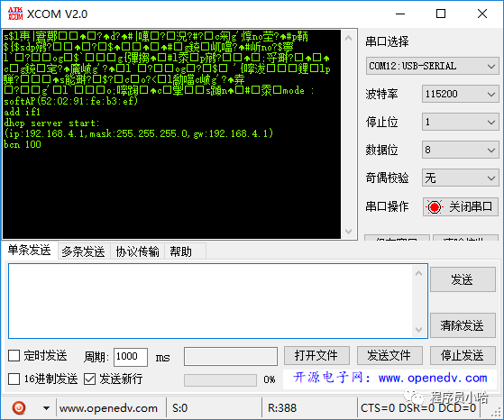Screen dimensions: 504x420
Task: Click the 周期 period input field
Action: click(x=131, y=357)
